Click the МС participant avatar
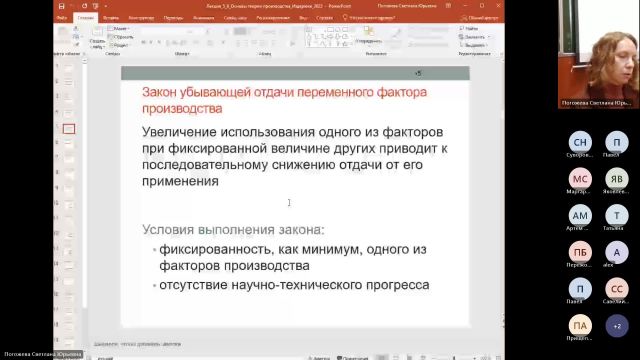 tap(580, 179)
